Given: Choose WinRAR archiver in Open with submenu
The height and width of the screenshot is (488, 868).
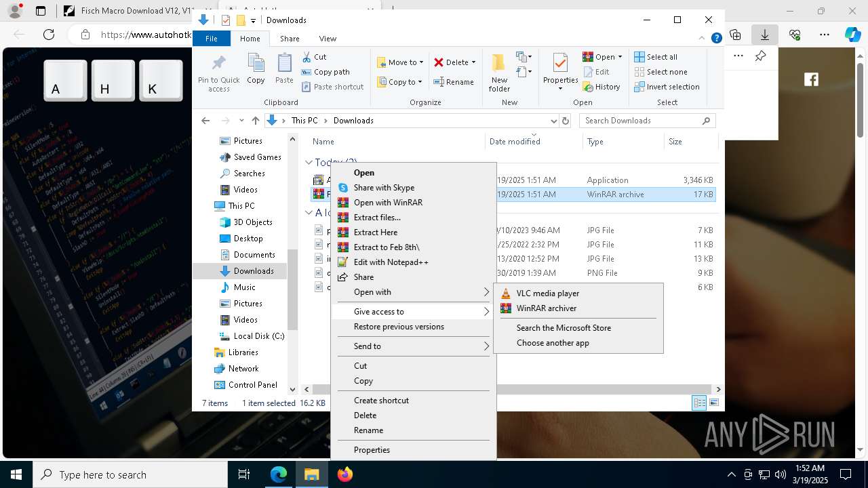Looking at the screenshot, I should [578, 308].
